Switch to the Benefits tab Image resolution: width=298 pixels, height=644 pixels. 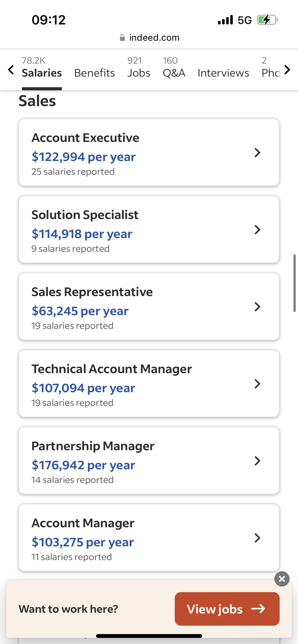point(94,73)
